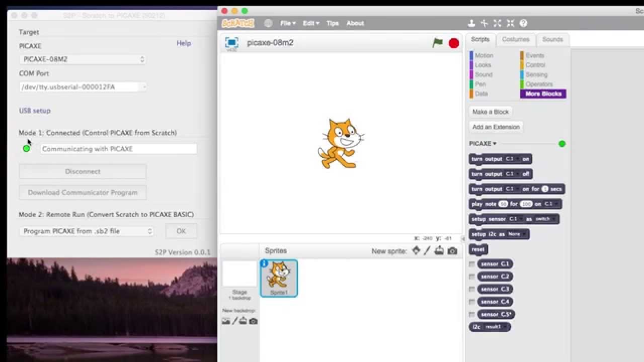Paint a new backdrop with brush icon
Viewport: 644px width, 362px height.
[234, 321]
